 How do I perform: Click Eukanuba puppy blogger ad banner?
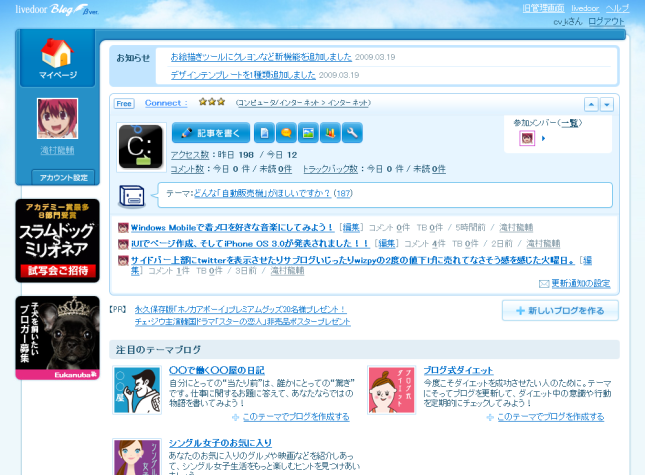pos(57,338)
